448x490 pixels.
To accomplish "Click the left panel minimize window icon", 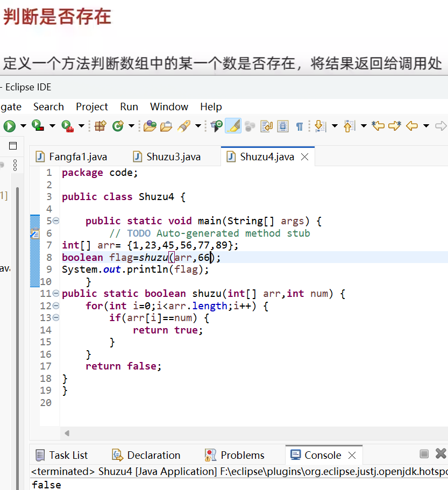I will (13, 146).
